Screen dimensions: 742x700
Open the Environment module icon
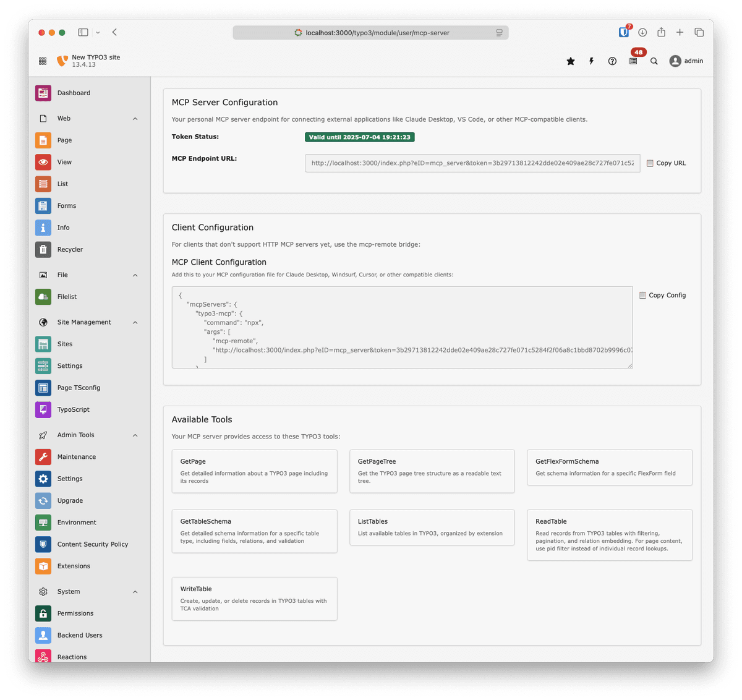click(x=43, y=523)
